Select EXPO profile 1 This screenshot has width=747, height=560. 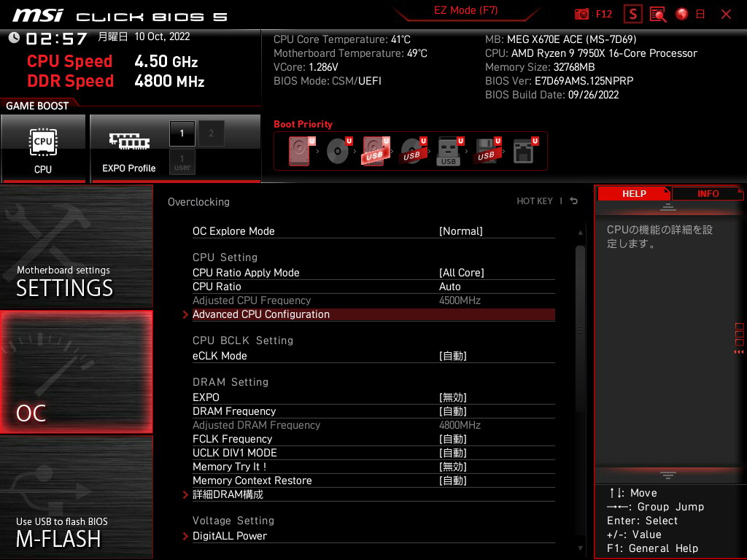coord(182,133)
